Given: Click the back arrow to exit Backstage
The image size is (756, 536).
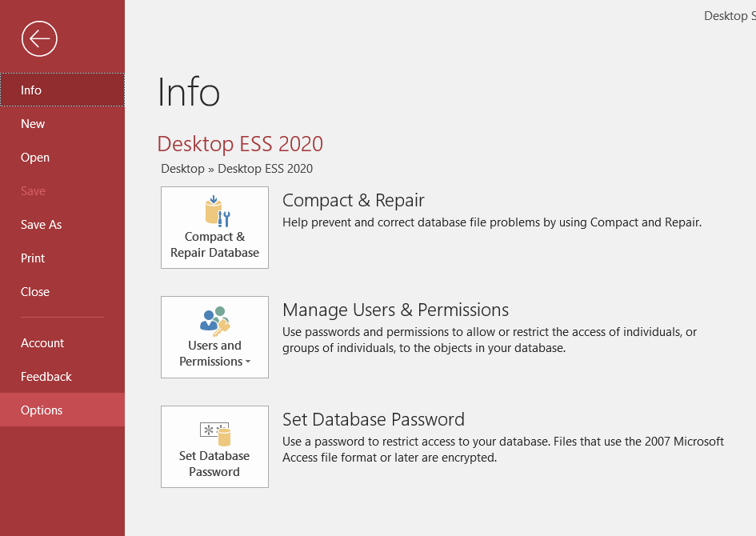Looking at the screenshot, I should pos(39,38).
